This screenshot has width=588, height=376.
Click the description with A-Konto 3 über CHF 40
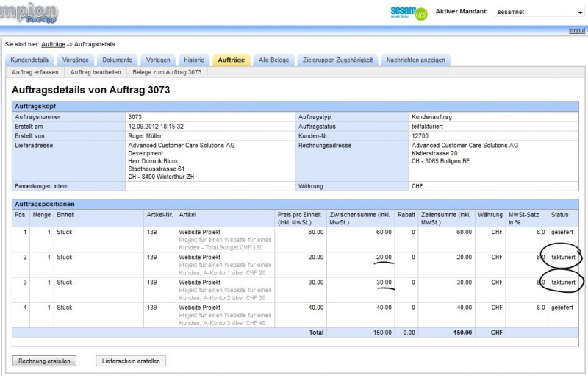point(226,319)
